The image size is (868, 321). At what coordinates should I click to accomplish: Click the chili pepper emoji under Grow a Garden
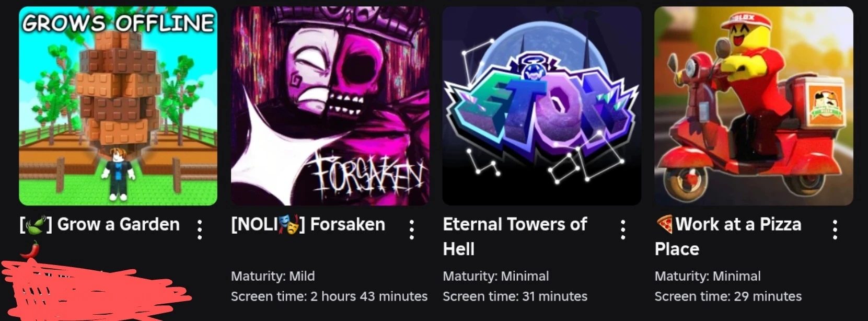30,249
